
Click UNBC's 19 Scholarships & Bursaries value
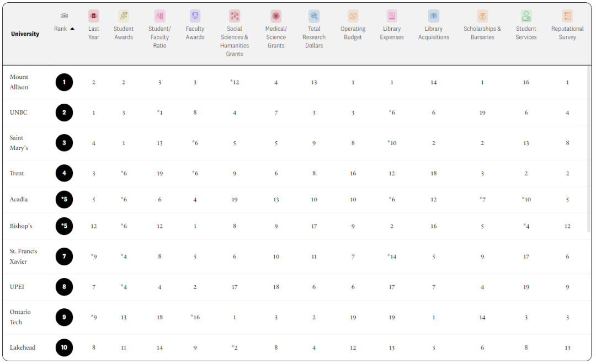click(482, 113)
